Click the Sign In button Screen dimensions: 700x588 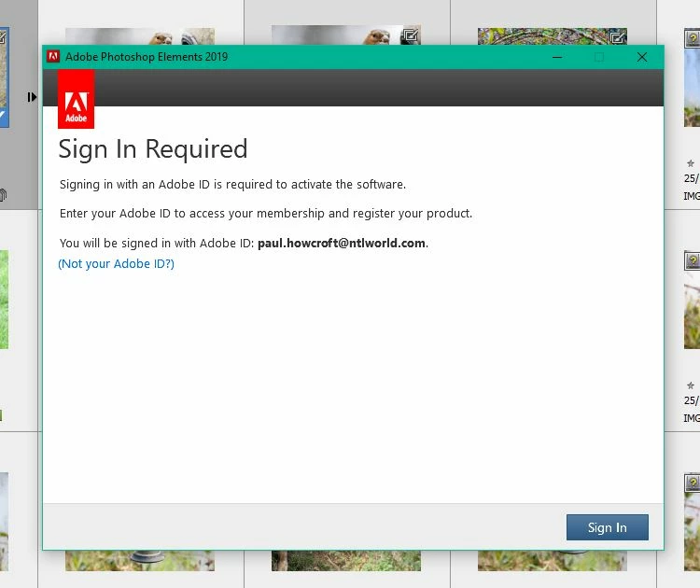pos(608,527)
